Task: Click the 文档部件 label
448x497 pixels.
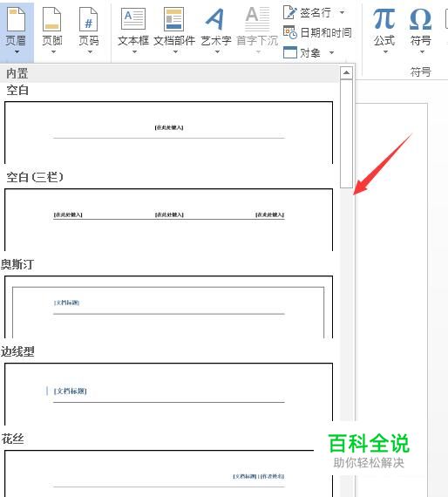Action: 174,41
